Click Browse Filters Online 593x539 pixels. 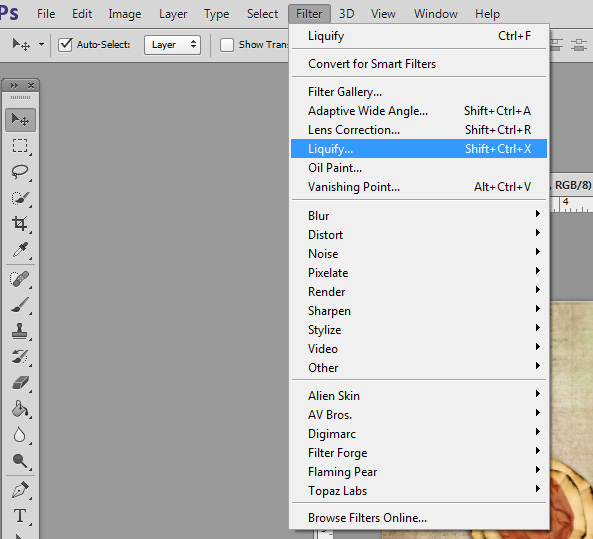click(419, 517)
